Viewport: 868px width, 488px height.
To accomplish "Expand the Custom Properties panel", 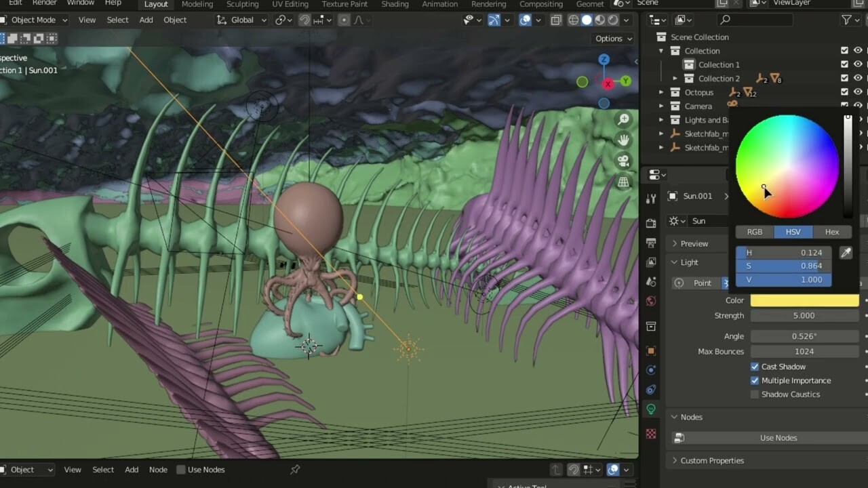I will coord(712,461).
